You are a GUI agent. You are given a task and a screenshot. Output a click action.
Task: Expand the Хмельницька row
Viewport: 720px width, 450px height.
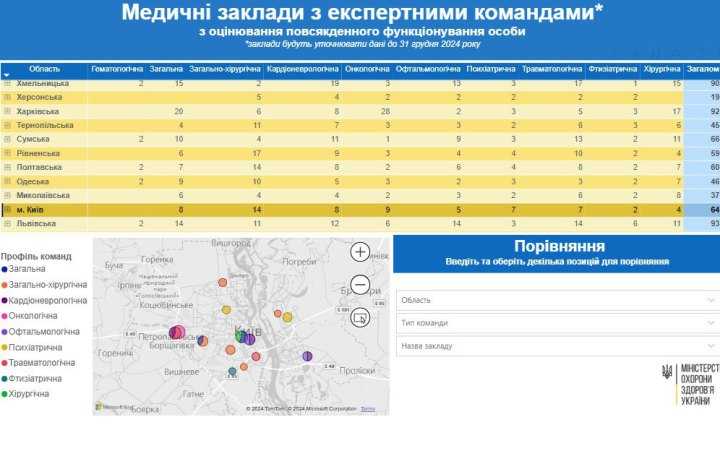click(x=7, y=84)
